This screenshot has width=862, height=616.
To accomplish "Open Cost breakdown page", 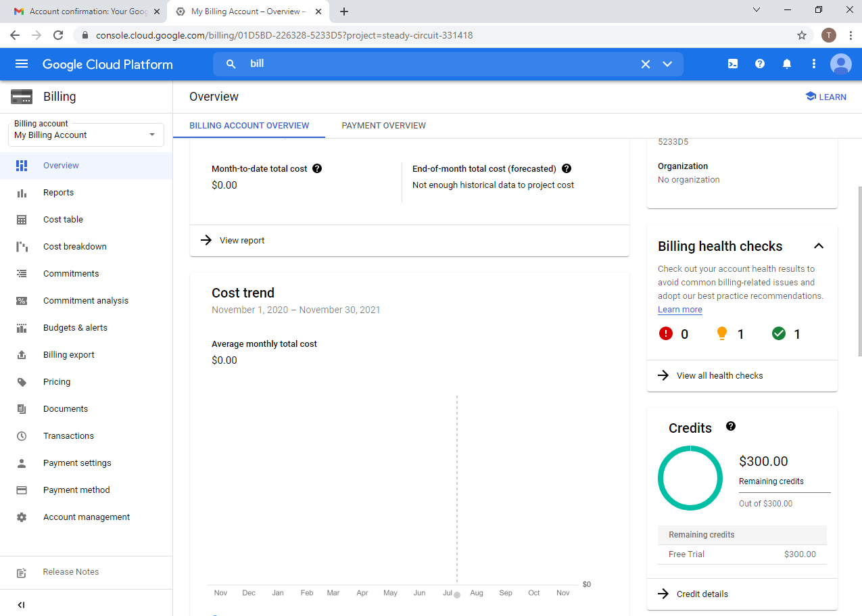I will tap(87, 247).
